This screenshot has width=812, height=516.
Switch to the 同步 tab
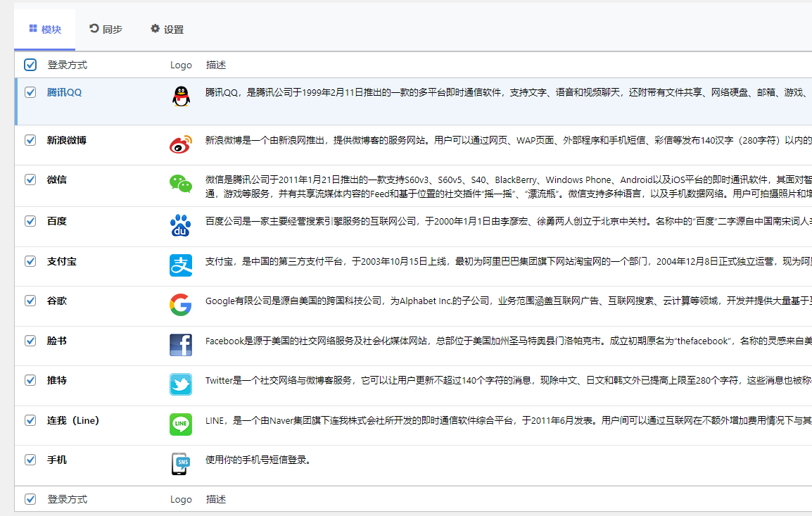106,30
